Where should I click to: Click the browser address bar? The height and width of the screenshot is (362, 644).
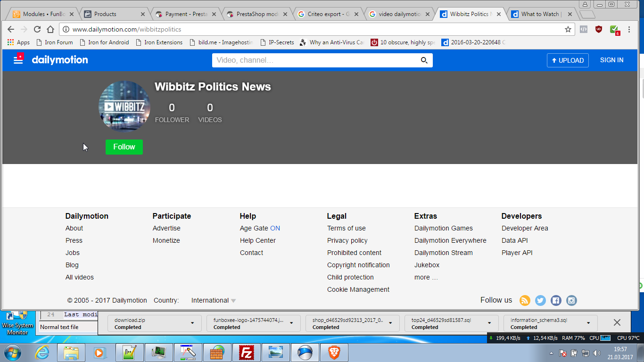pyautogui.click(x=317, y=29)
